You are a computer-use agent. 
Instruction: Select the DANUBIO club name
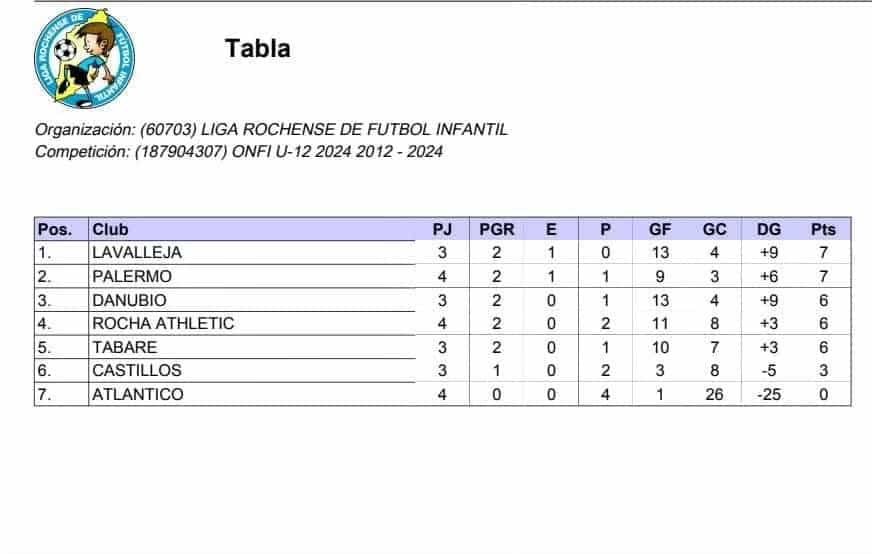pyautogui.click(x=129, y=300)
